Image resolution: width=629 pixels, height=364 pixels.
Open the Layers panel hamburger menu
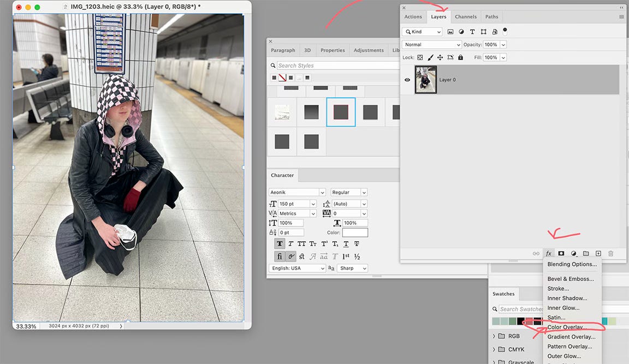(621, 17)
